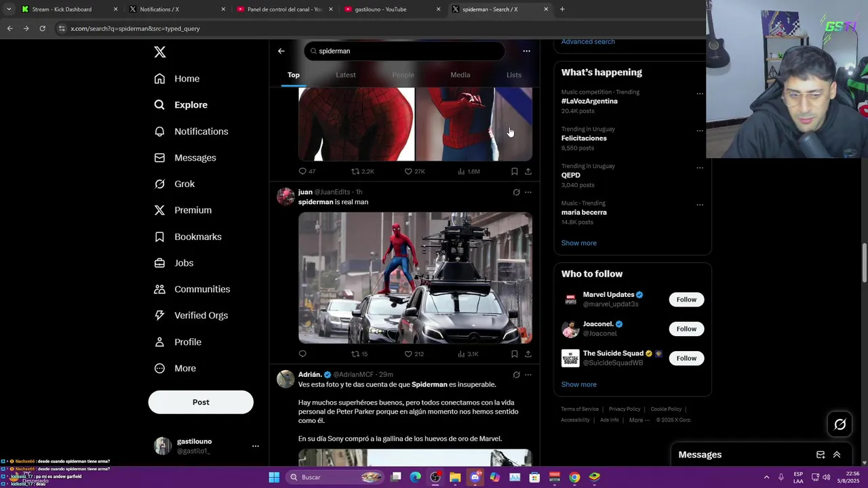The height and width of the screenshot is (488, 868).
Task: Open more options for maria becerra trend
Action: pyautogui.click(x=700, y=205)
